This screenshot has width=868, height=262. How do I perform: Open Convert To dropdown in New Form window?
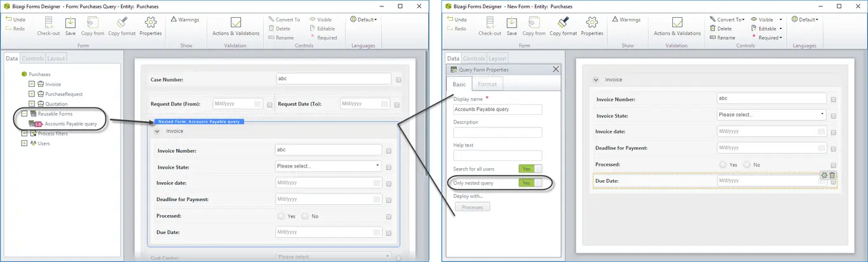pos(727,20)
